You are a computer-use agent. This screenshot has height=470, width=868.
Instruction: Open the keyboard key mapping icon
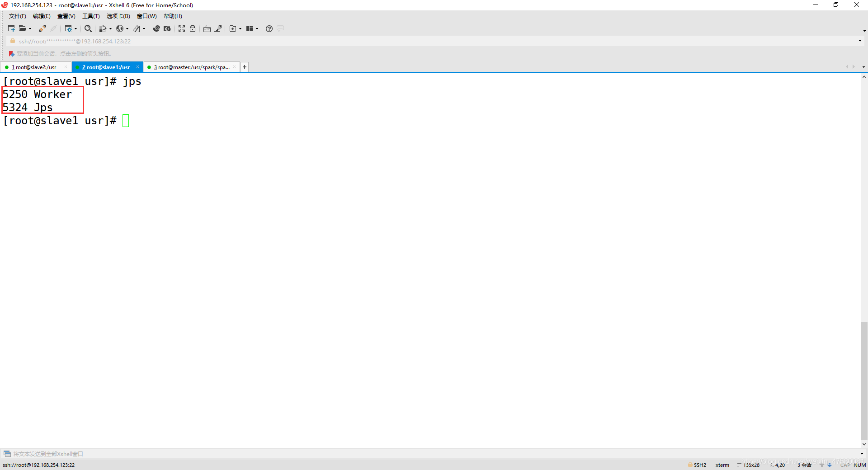tap(207, 28)
